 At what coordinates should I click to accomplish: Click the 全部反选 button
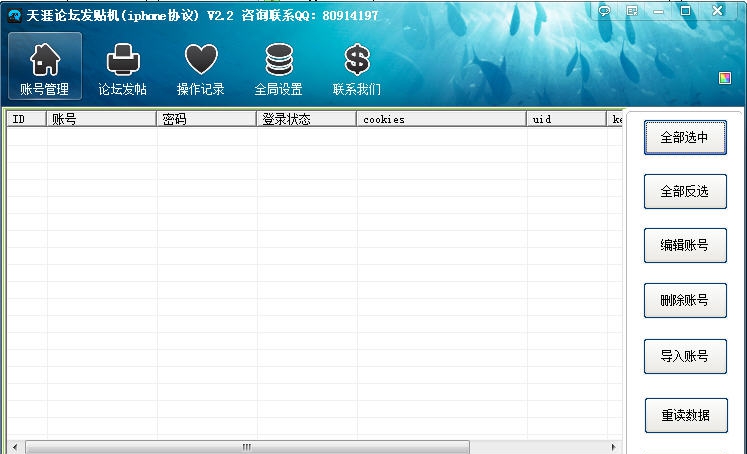click(x=685, y=192)
